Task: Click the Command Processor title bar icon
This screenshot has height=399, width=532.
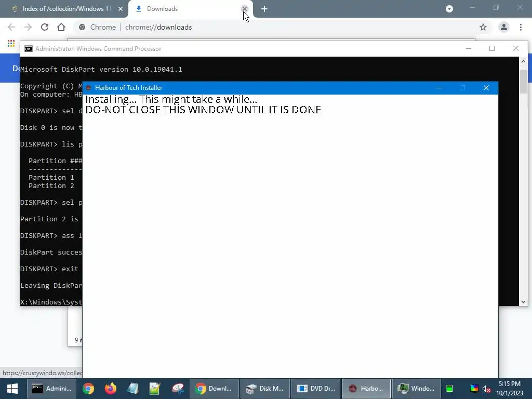Action: (29, 49)
